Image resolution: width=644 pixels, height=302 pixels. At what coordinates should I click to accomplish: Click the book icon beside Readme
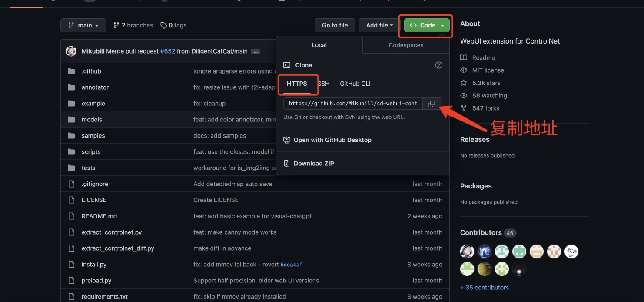click(x=464, y=57)
